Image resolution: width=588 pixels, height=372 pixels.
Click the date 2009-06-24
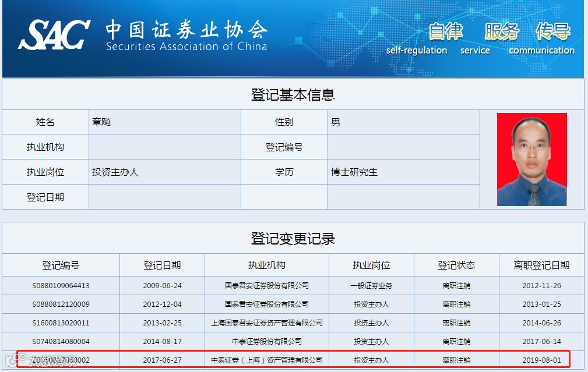coord(163,285)
